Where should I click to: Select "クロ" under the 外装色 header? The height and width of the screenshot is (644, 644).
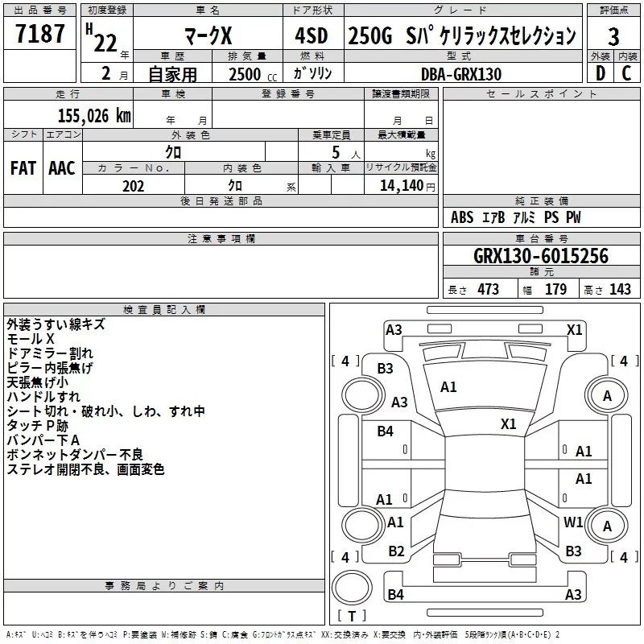coord(173,152)
